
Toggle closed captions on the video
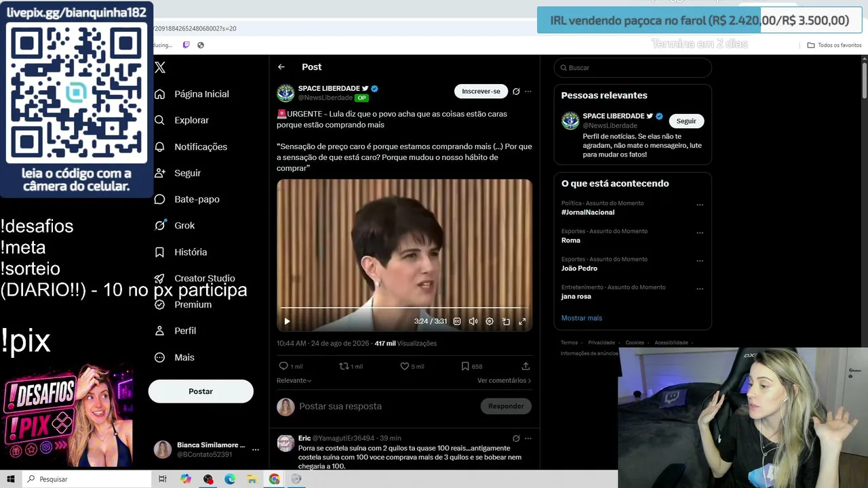coord(457,321)
